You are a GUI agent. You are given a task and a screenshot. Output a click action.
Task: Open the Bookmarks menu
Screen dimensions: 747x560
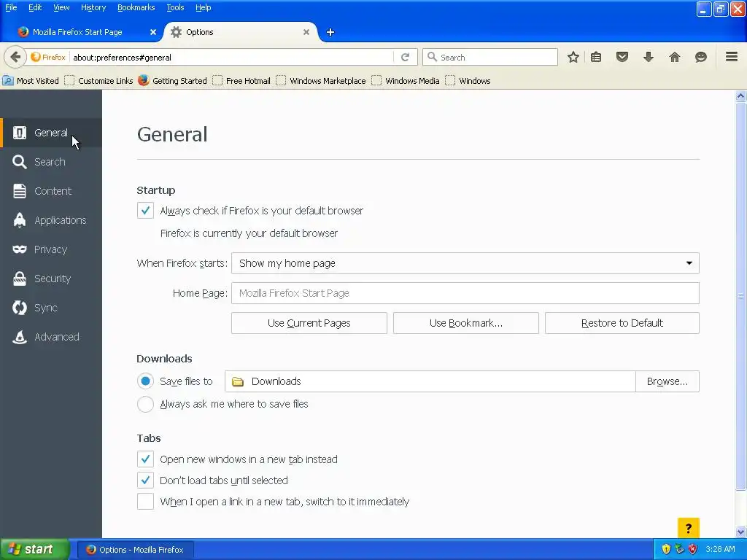[136, 7]
